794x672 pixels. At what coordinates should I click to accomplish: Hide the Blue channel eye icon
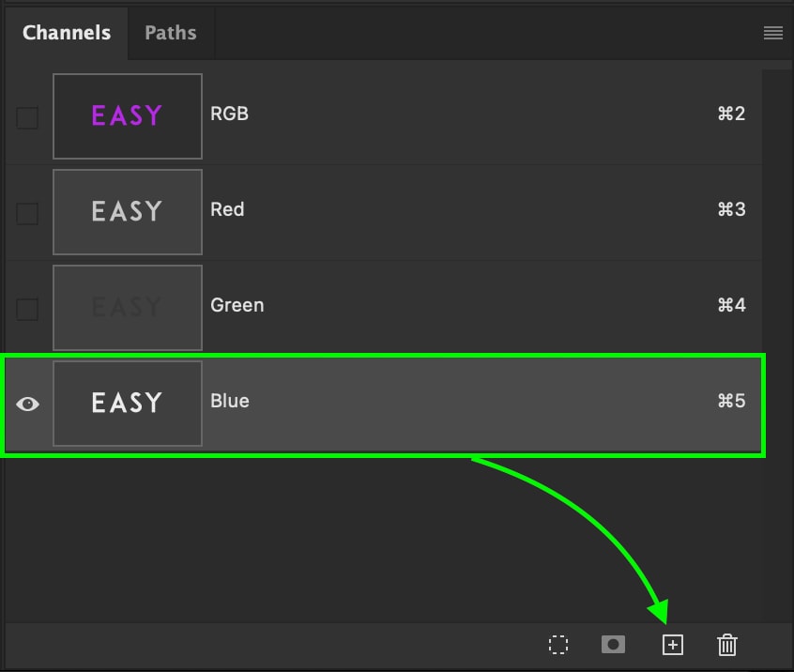(28, 404)
